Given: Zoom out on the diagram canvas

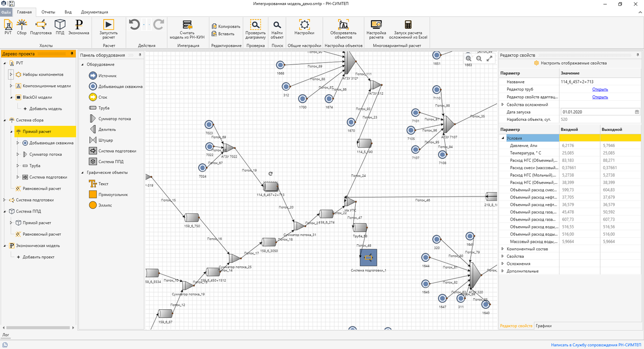Looking at the screenshot, I should pyautogui.click(x=479, y=59).
